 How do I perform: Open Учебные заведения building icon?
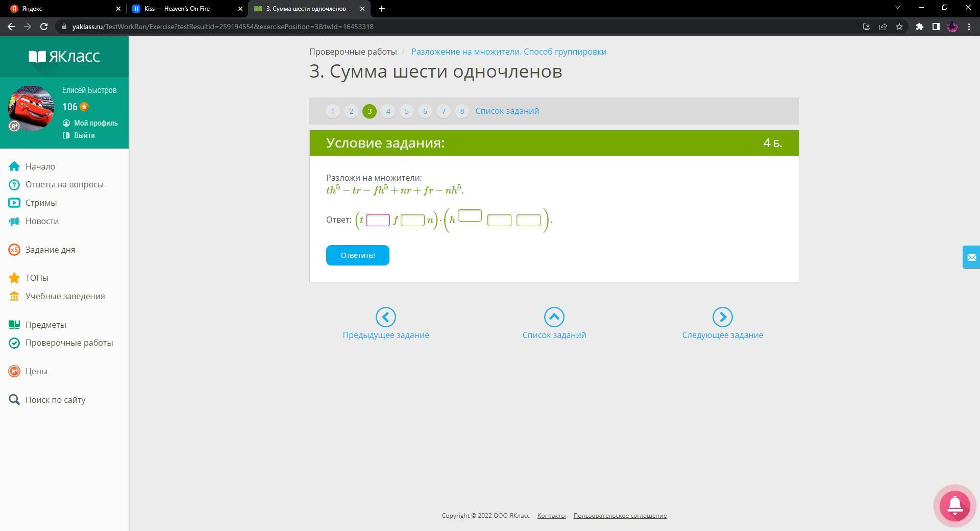coord(14,296)
